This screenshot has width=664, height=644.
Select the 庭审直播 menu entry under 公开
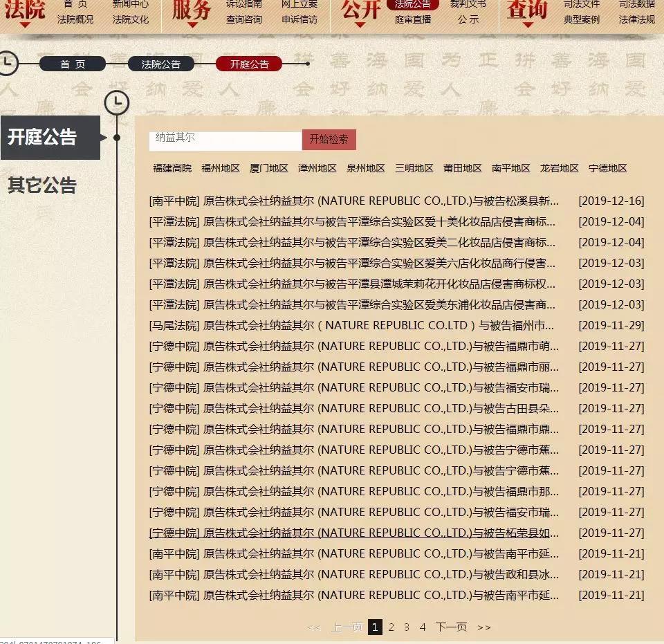tap(414, 17)
